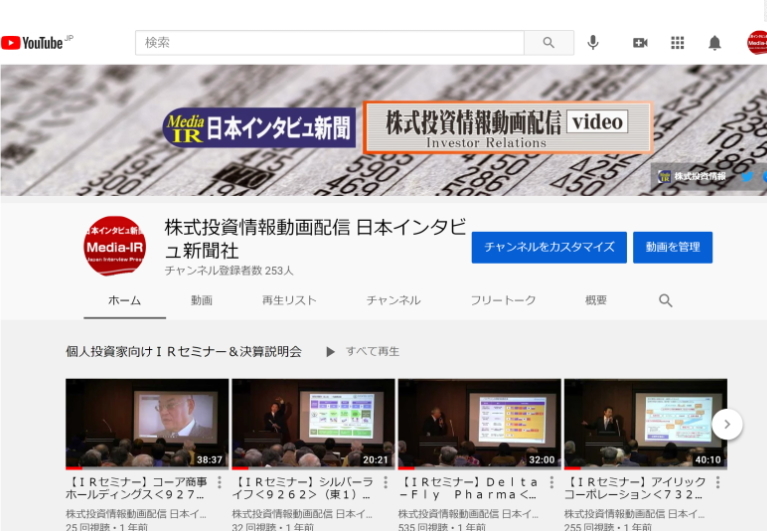Open the 再生リスト tab
Viewport: 767px width, 531px height.
[289, 300]
